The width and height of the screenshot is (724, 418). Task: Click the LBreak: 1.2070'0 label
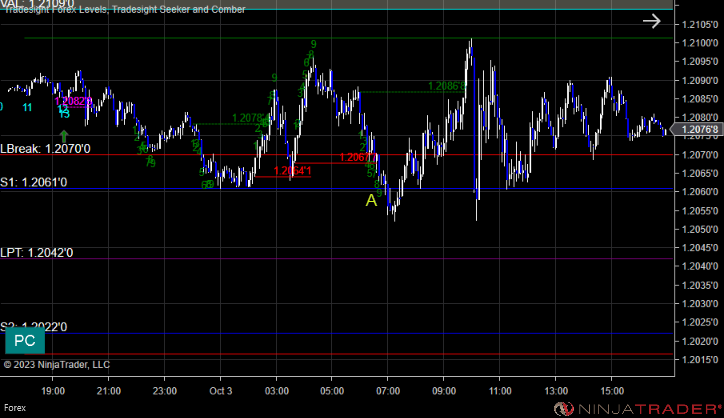click(x=45, y=149)
